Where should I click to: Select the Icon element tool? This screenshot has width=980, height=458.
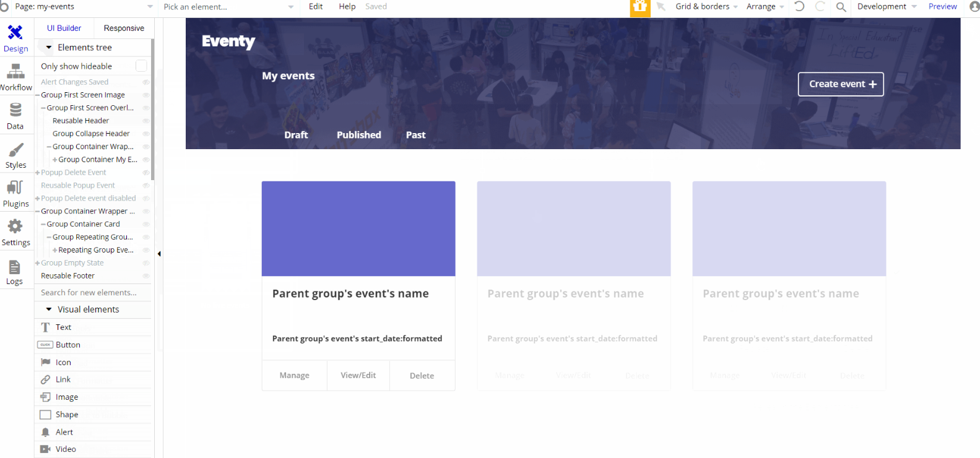(93, 363)
